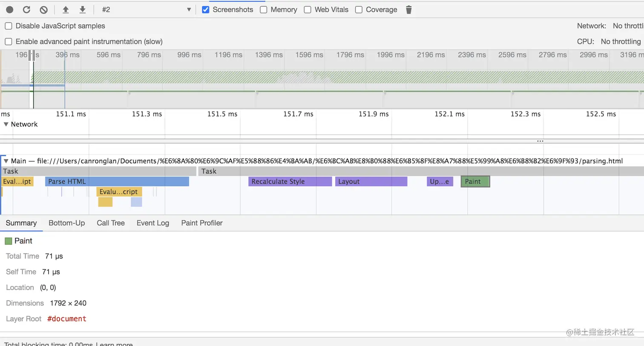This screenshot has width=644, height=346.
Task: Collapse the Main thread track
Action: click(x=6, y=161)
